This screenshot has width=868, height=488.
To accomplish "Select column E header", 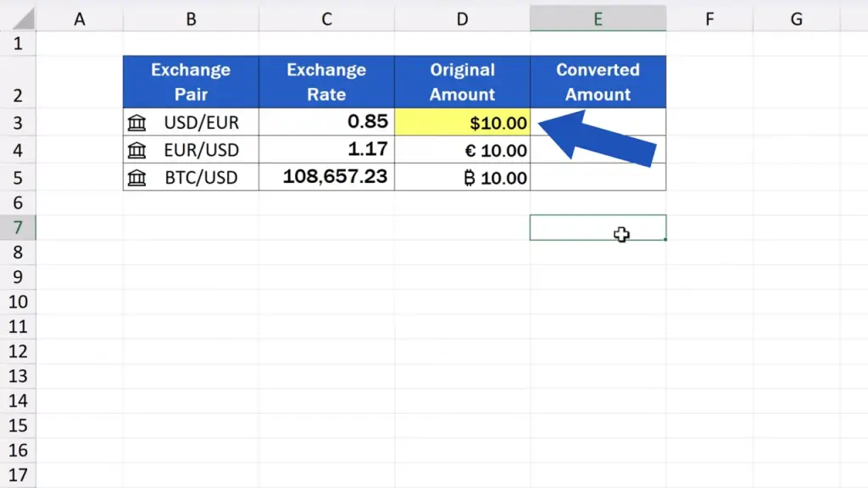I will 598,19.
